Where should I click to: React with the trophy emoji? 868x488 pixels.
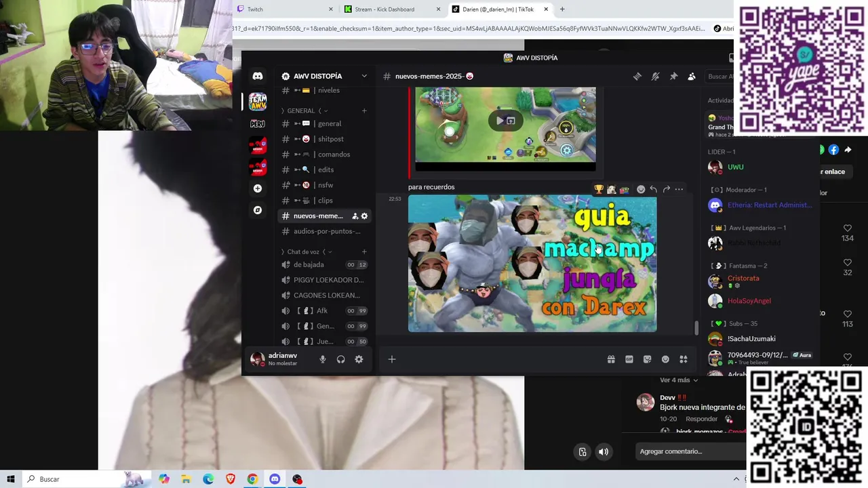(599, 189)
